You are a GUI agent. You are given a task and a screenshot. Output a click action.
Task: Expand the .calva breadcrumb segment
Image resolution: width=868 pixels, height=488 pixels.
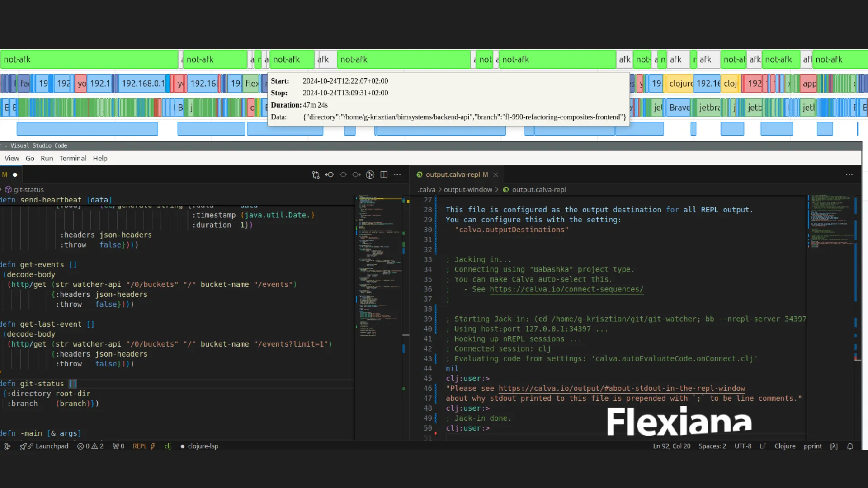[426, 190]
